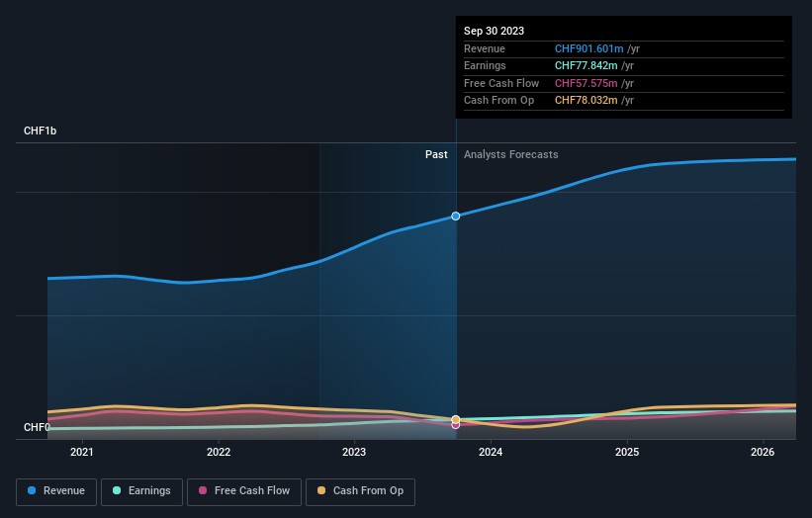Click the Revenue row label in tooltip

pos(485,48)
